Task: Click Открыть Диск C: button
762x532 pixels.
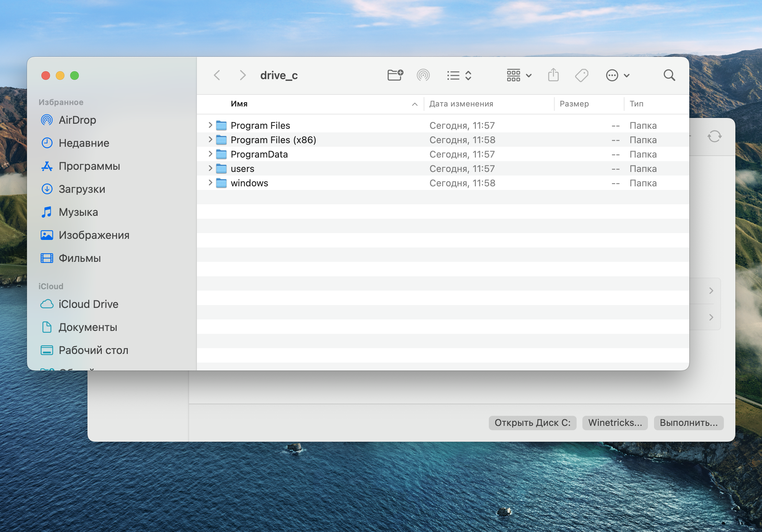Action: [x=532, y=423]
